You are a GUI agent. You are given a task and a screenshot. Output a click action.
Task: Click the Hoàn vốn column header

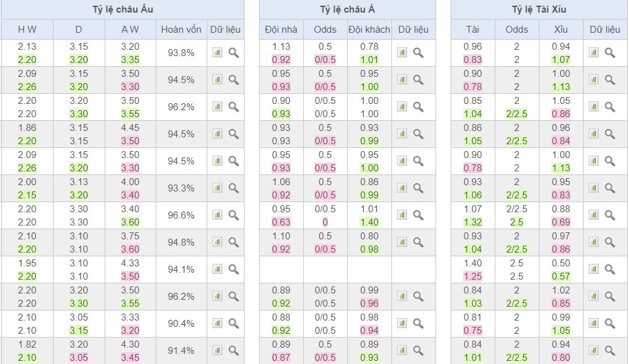pos(181,30)
